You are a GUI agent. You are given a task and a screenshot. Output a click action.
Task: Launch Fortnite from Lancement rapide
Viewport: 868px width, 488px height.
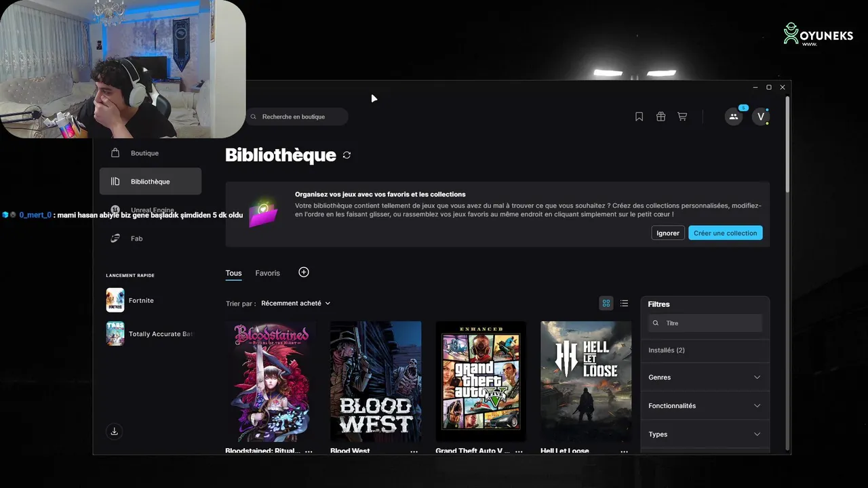[151, 300]
